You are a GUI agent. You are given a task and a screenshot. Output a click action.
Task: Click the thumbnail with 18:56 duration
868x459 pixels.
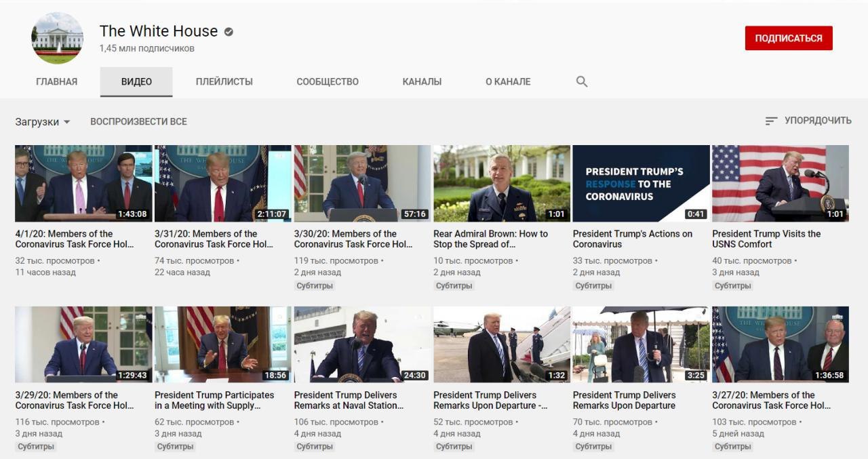pyautogui.click(x=223, y=344)
